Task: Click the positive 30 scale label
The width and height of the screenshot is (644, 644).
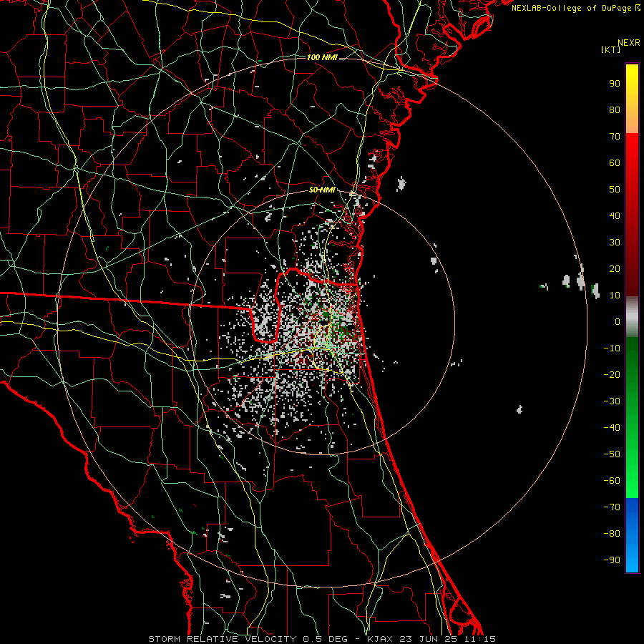Action: (615, 243)
